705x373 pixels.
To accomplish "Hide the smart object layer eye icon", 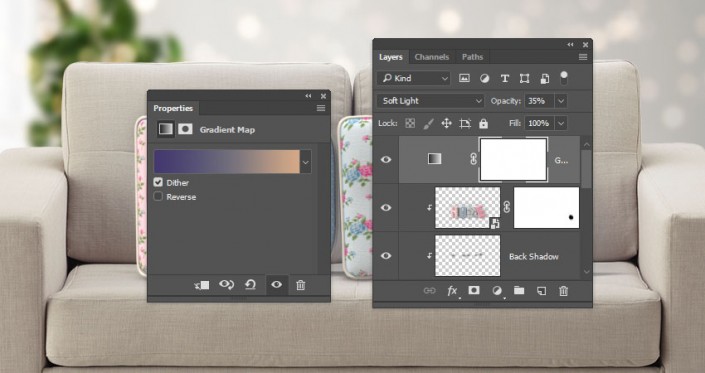I will [386, 208].
